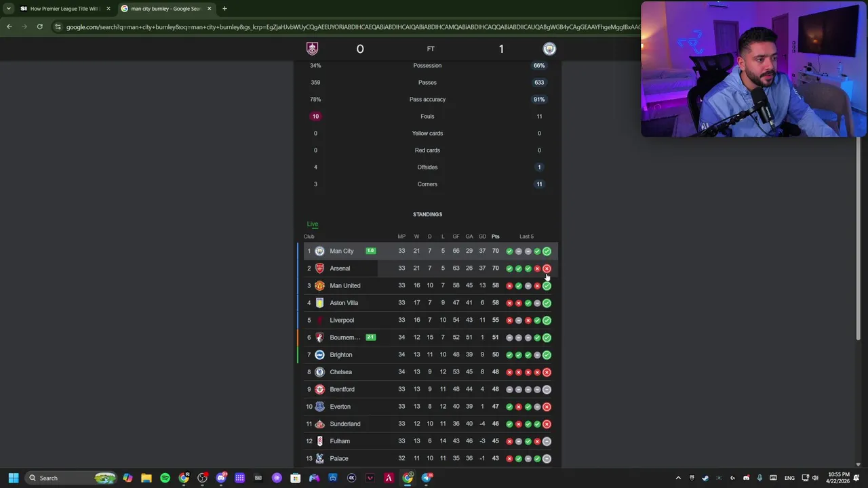The image size is (868, 488).
Task: Click the Everton club logo in standings
Action: 319,407
